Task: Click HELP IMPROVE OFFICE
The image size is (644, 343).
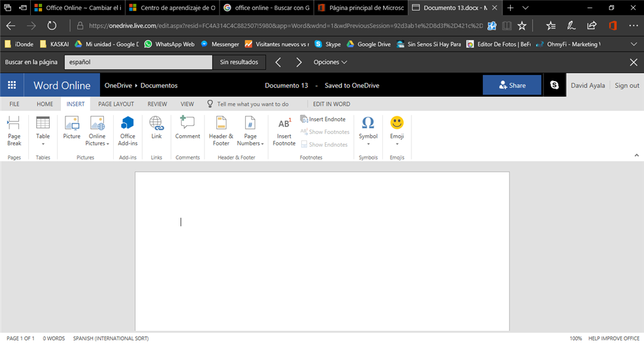Action: pyautogui.click(x=614, y=339)
